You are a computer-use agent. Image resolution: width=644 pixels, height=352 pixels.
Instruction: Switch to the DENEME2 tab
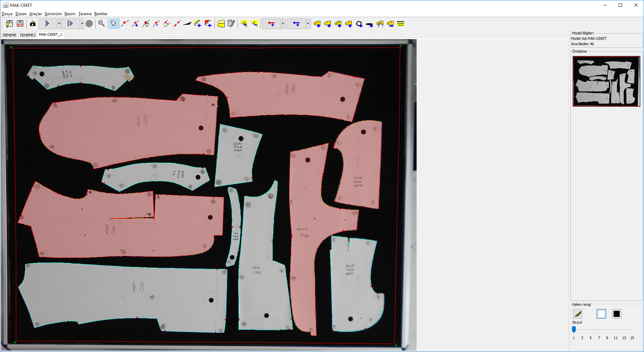pos(28,35)
